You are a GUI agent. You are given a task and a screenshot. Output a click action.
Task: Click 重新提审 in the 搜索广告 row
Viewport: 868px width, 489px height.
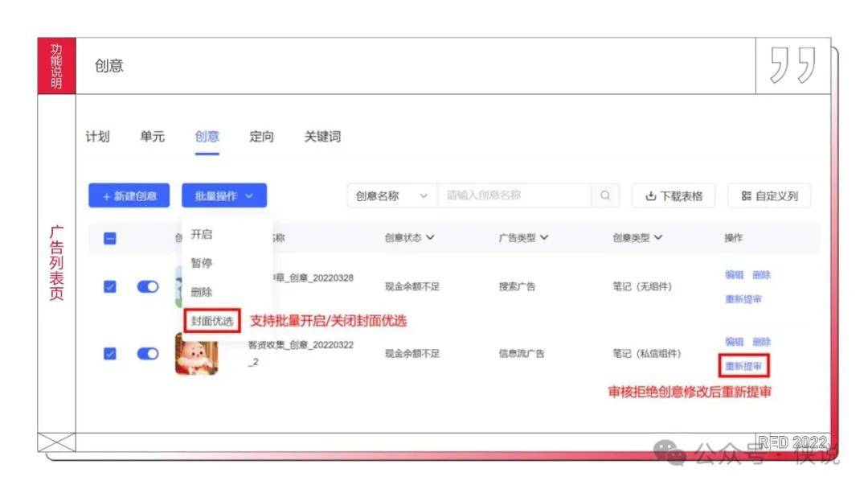(x=743, y=299)
